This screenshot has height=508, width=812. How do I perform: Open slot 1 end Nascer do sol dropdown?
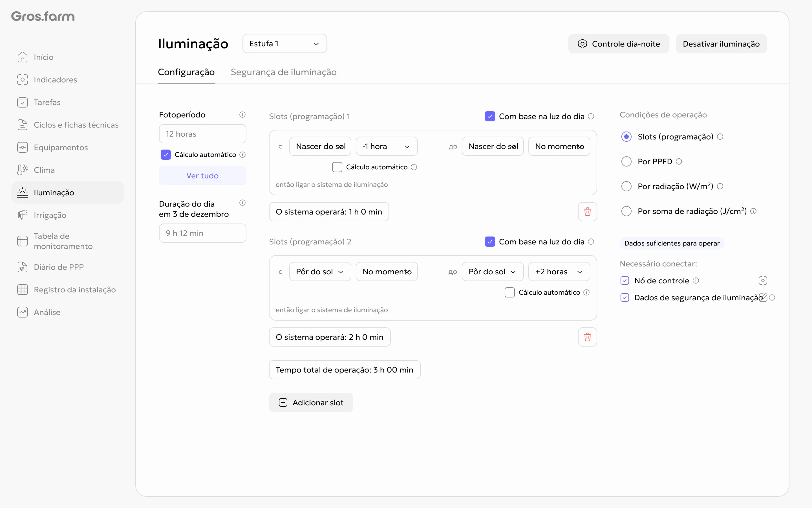pos(493,146)
